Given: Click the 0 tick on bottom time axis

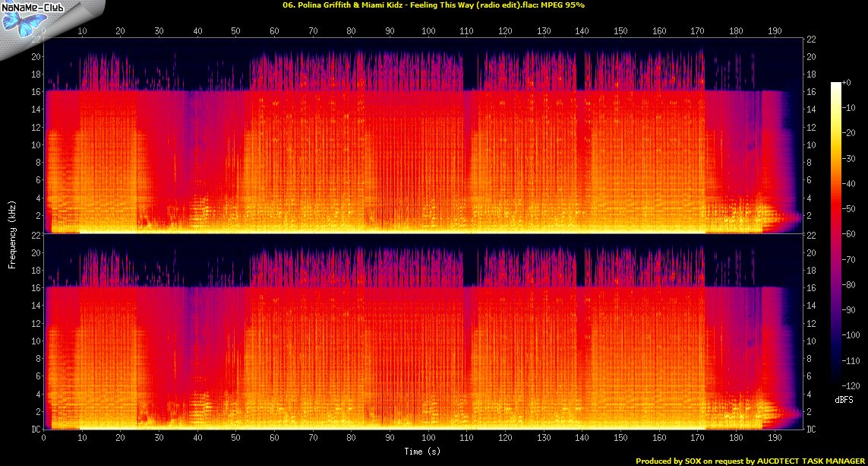Looking at the screenshot, I should (x=44, y=439).
